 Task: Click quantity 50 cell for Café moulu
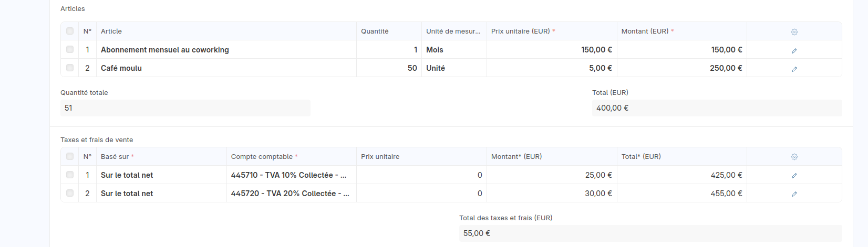pos(389,68)
